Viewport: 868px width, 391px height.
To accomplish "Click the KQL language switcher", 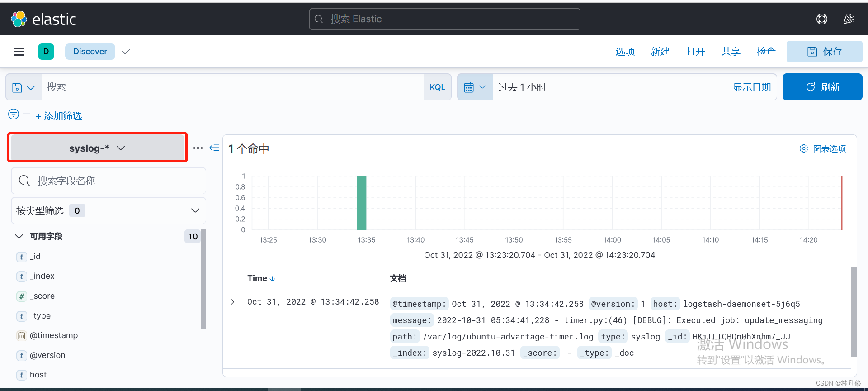I will pos(437,87).
